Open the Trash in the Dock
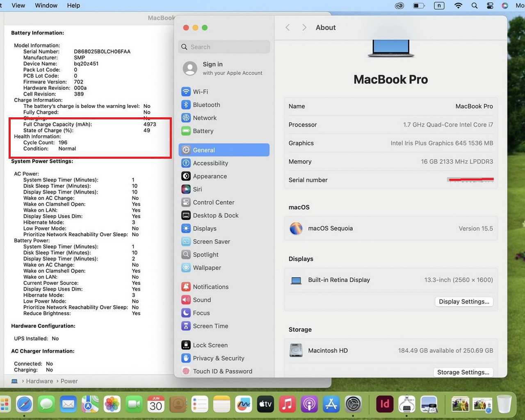Screen dimensions: 525x420 pos(504,404)
